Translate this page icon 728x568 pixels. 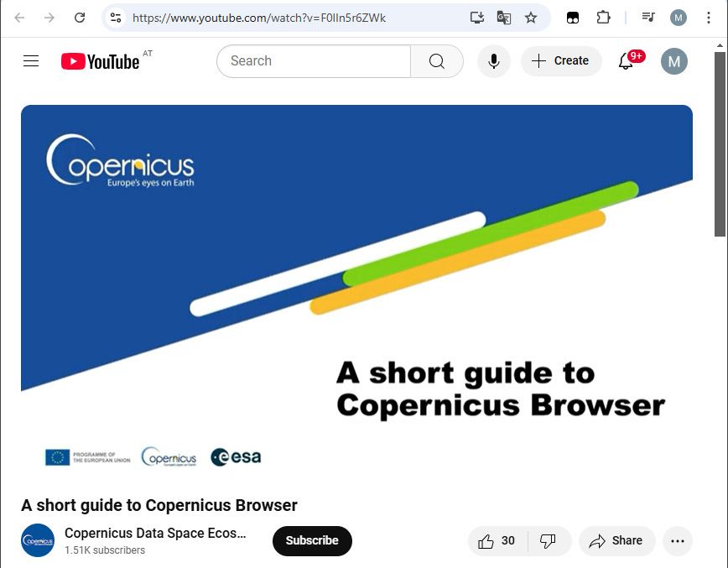tap(504, 18)
